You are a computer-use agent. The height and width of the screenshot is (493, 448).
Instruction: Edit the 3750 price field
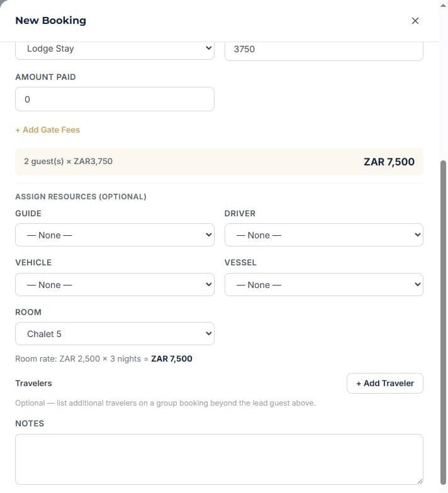click(323, 50)
